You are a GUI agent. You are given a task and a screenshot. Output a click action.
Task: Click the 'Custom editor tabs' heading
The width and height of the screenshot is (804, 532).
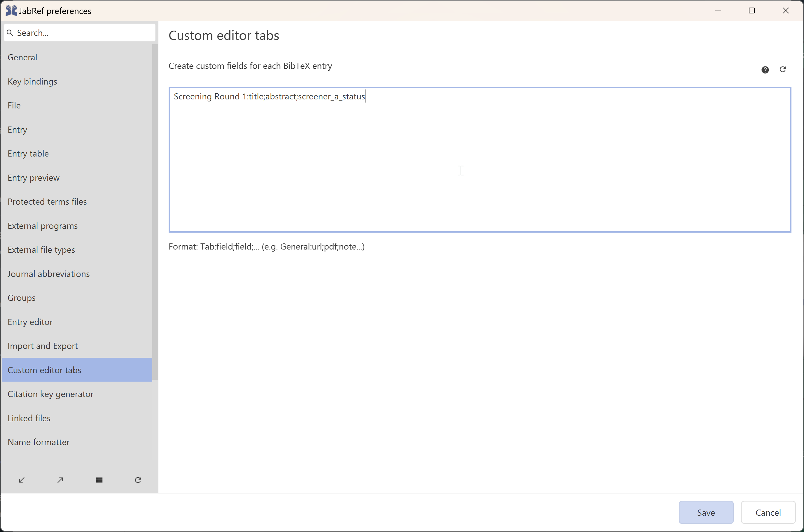224,36
